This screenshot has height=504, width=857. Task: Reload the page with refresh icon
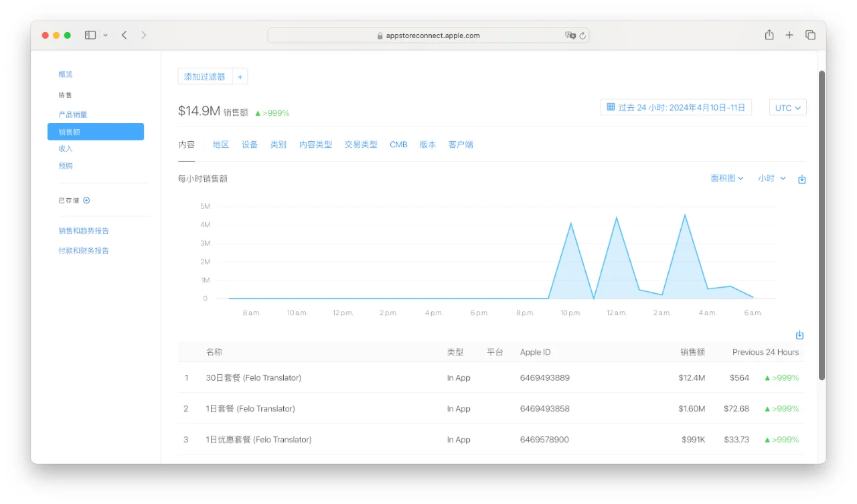click(582, 35)
